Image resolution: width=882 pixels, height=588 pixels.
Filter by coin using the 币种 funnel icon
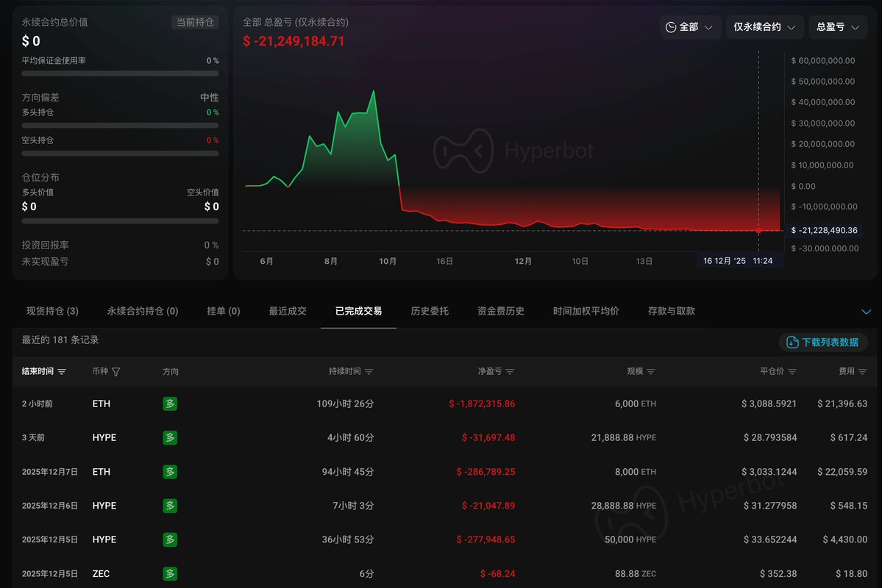point(116,372)
